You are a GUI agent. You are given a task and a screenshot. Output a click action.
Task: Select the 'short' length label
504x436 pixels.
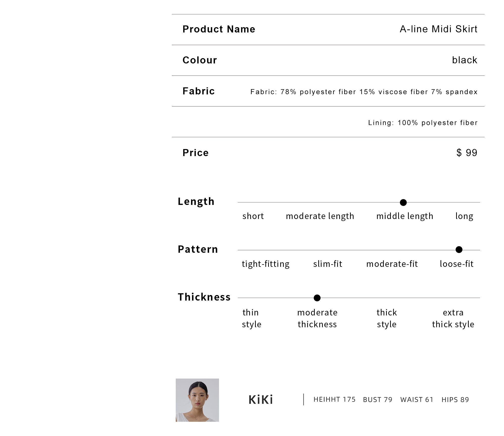click(253, 216)
